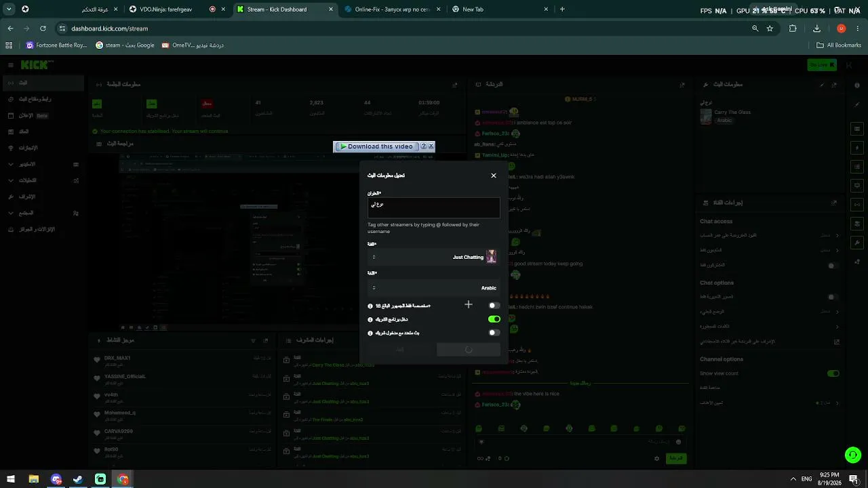868x488 pixels.
Task: Click the info icon in right rail
Action: click(x=857, y=85)
